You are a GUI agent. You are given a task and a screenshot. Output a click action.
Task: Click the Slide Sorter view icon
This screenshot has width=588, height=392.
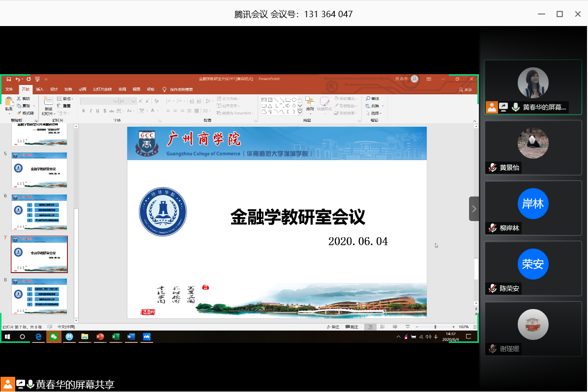pos(382,326)
